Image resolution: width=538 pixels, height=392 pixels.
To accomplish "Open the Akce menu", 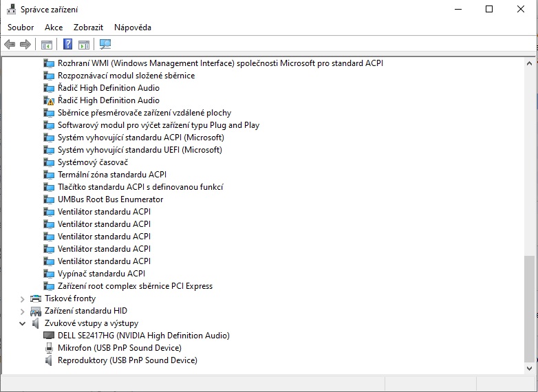I will click(54, 28).
